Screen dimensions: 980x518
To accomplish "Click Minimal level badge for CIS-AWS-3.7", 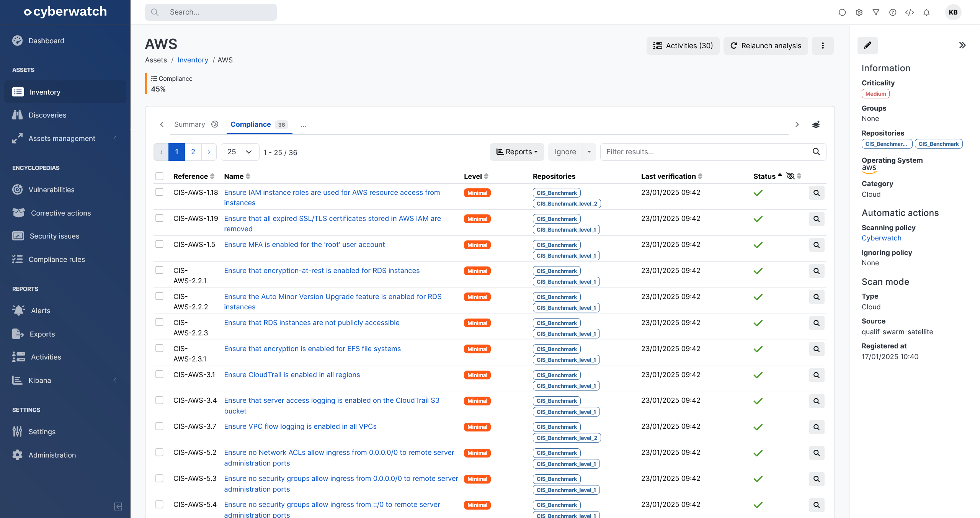I will 477,427.
